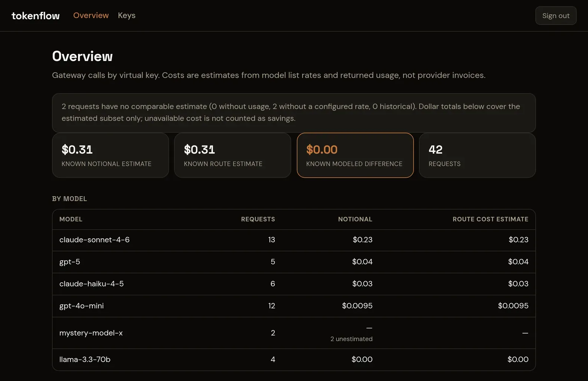Select the Known Modeled Difference card

(355, 155)
